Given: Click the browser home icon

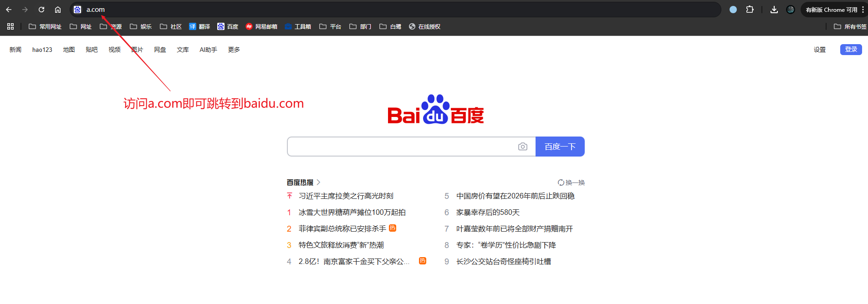Looking at the screenshot, I should [x=58, y=10].
